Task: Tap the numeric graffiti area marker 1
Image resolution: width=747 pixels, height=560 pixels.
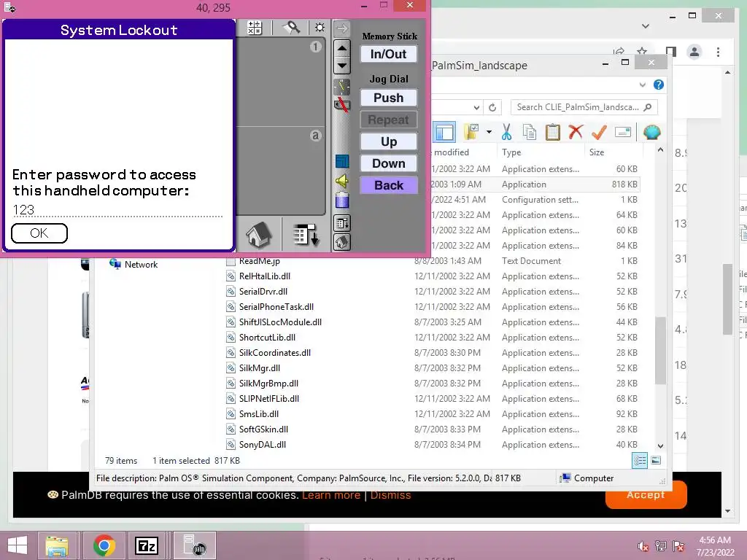Action: (x=315, y=47)
